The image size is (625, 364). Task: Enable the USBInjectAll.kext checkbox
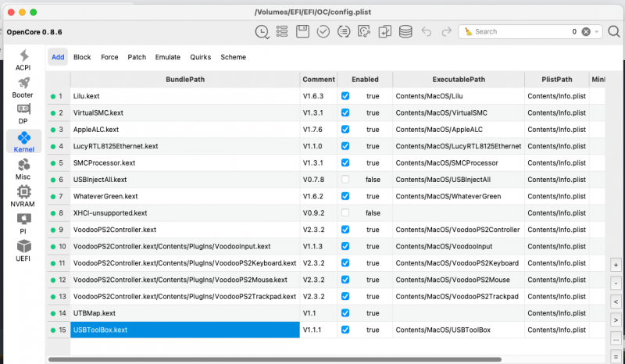[345, 180]
